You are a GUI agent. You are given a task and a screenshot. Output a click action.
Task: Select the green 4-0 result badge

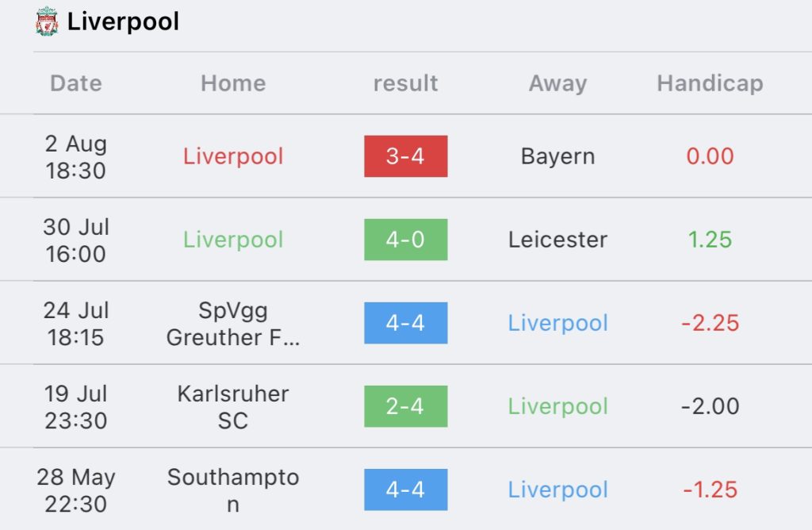click(405, 240)
